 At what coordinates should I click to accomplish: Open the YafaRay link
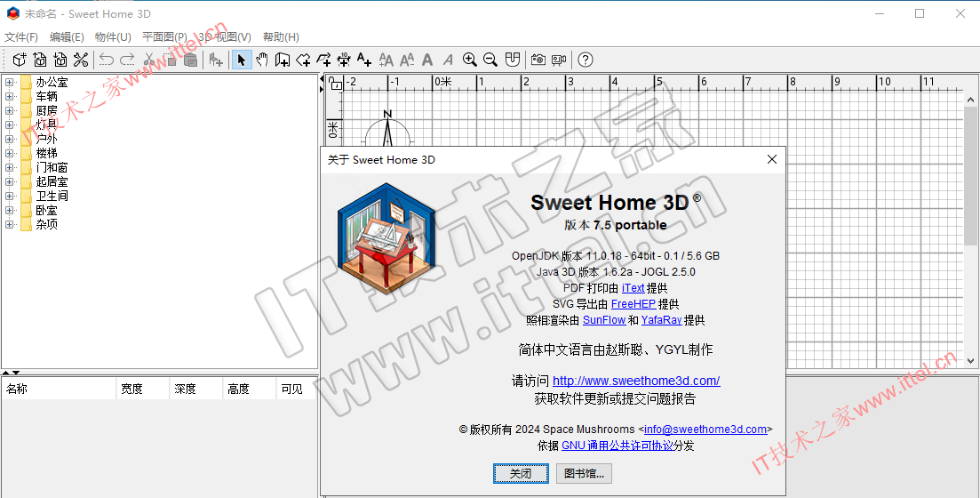pos(661,319)
